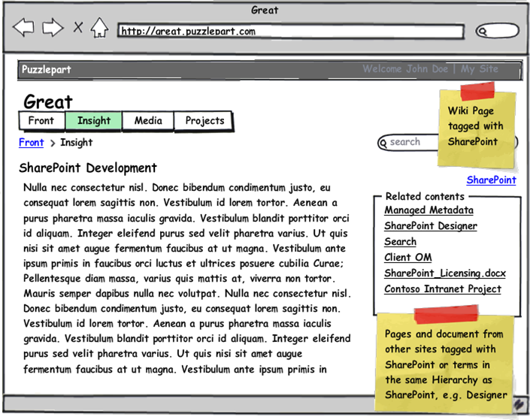This screenshot has width=530, height=420.
Task: Open the Contoso Intranet Project link
Action: (443, 289)
